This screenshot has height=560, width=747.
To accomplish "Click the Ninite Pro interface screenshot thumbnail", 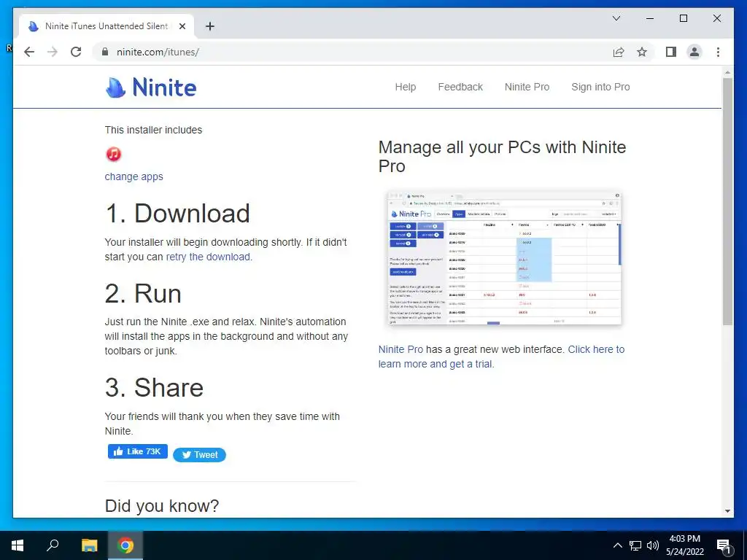I will coord(505,258).
